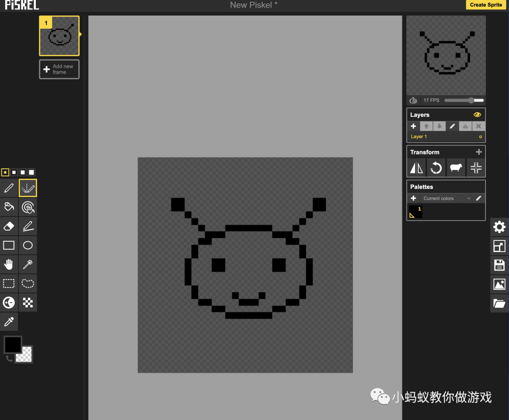Open the Export image panel
509x420 pixels.
499,284
